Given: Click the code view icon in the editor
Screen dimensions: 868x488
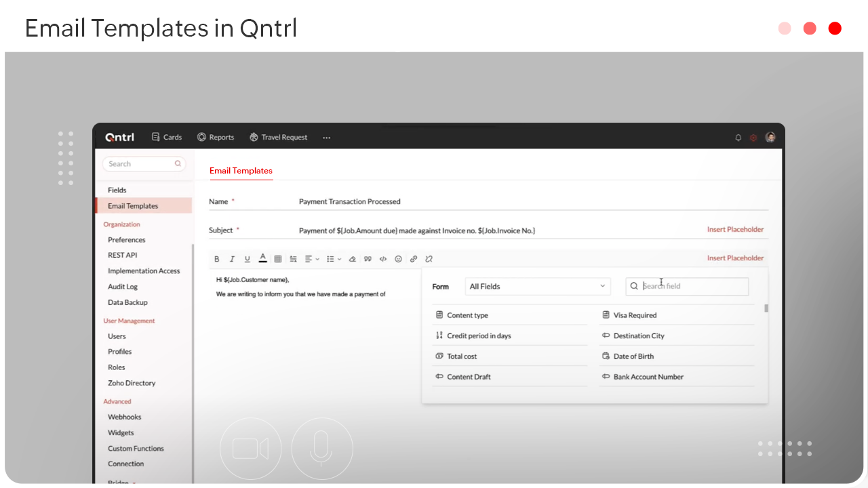Looking at the screenshot, I should click(383, 258).
